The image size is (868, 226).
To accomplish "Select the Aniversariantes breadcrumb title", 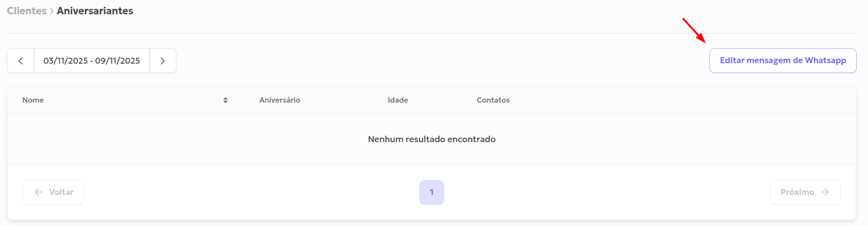I will (95, 11).
